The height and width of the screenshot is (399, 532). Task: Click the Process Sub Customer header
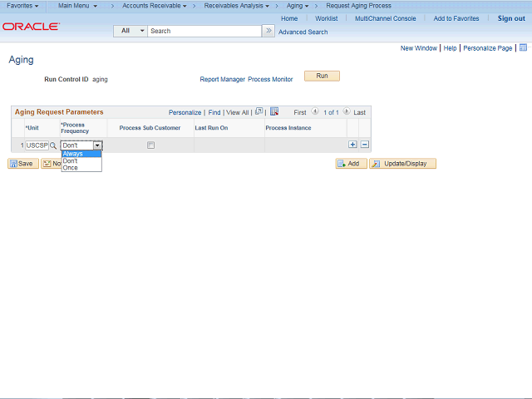(150, 128)
